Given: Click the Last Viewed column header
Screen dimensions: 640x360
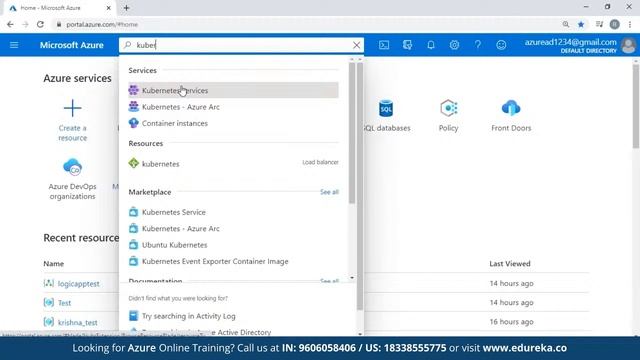Looking at the screenshot, I should (x=510, y=264).
